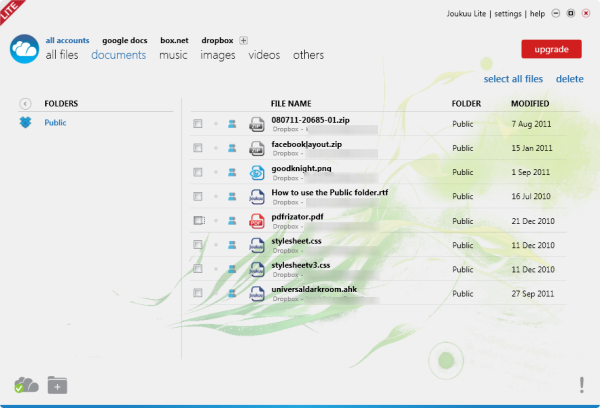Add a new account with plus icon
Screen dimensions: 600x408
point(243,41)
